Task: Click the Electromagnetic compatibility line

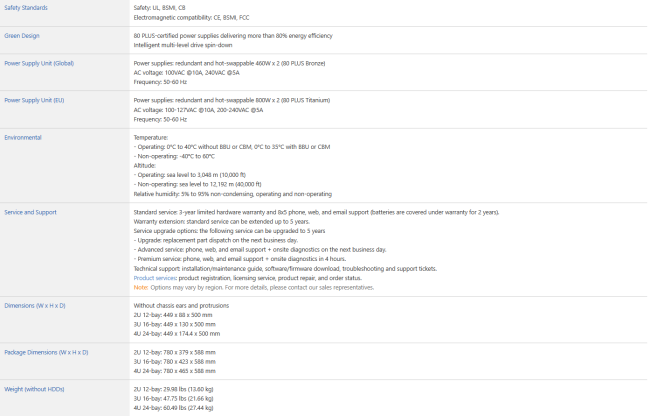Action: 192,17
